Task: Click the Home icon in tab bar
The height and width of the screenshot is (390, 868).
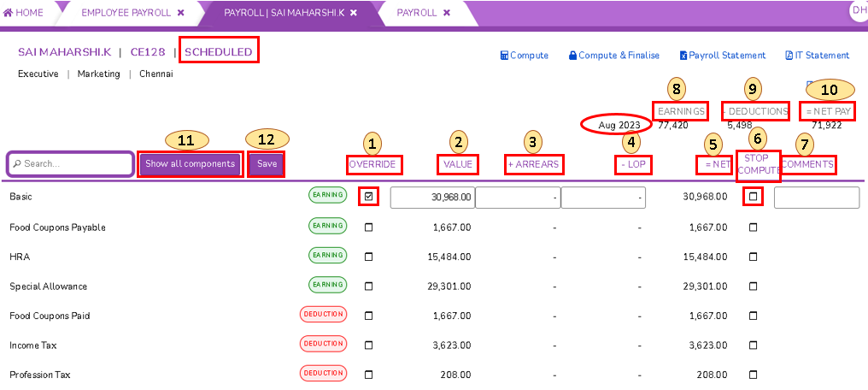Action: pos(9,13)
